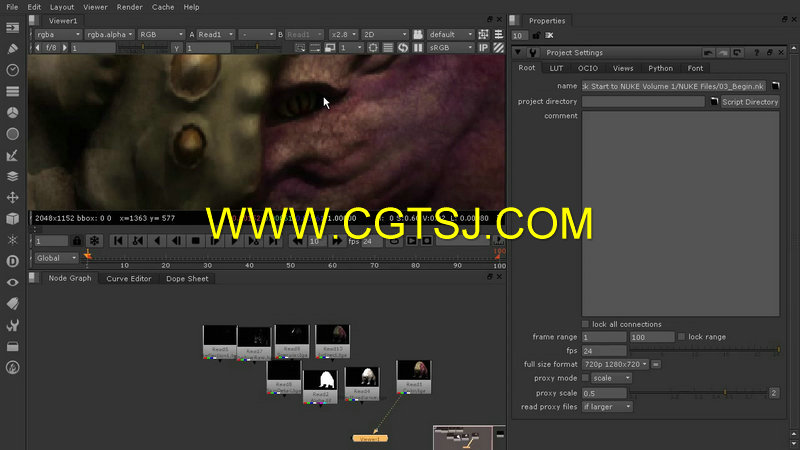
Task: Open the full size format dropdown
Action: [615, 364]
